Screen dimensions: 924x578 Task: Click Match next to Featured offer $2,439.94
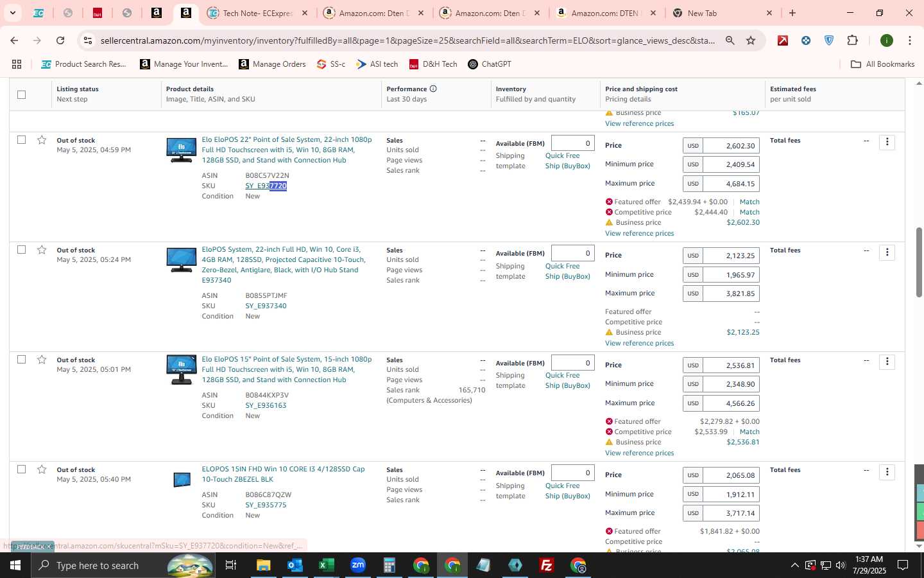tap(749, 202)
